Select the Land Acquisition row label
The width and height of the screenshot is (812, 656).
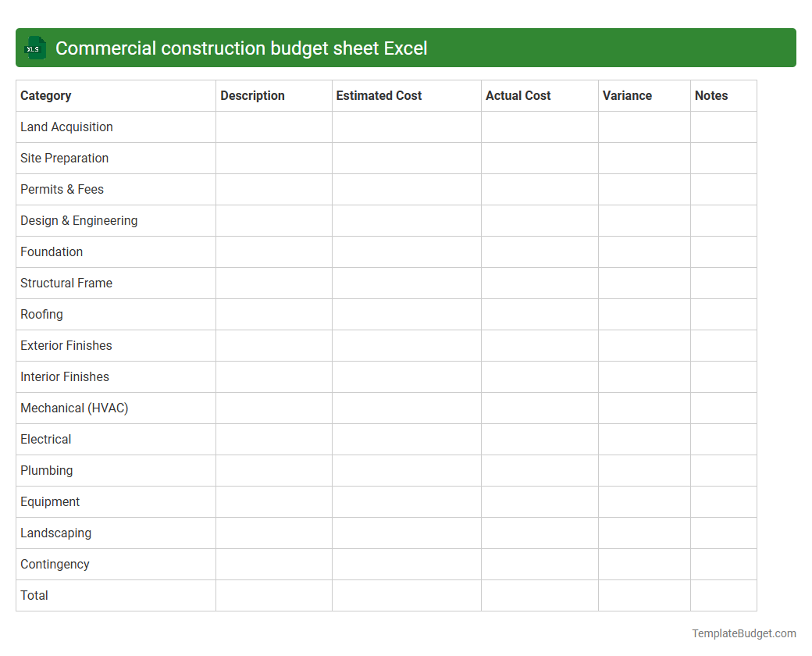[x=66, y=127]
